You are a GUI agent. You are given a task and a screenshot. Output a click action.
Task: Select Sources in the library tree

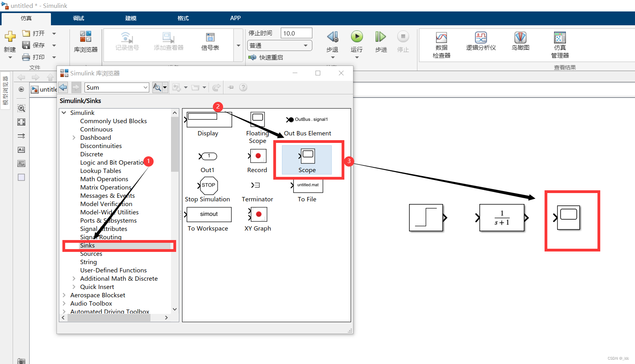pyautogui.click(x=91, y=254)
